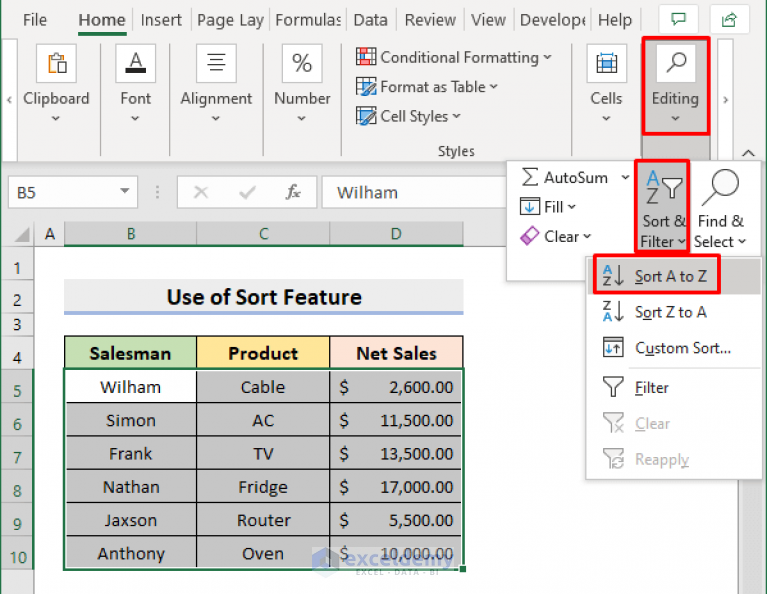767x594 pixels.
Task: Open the Alignment group icon
Action: [x=216, y=65]
